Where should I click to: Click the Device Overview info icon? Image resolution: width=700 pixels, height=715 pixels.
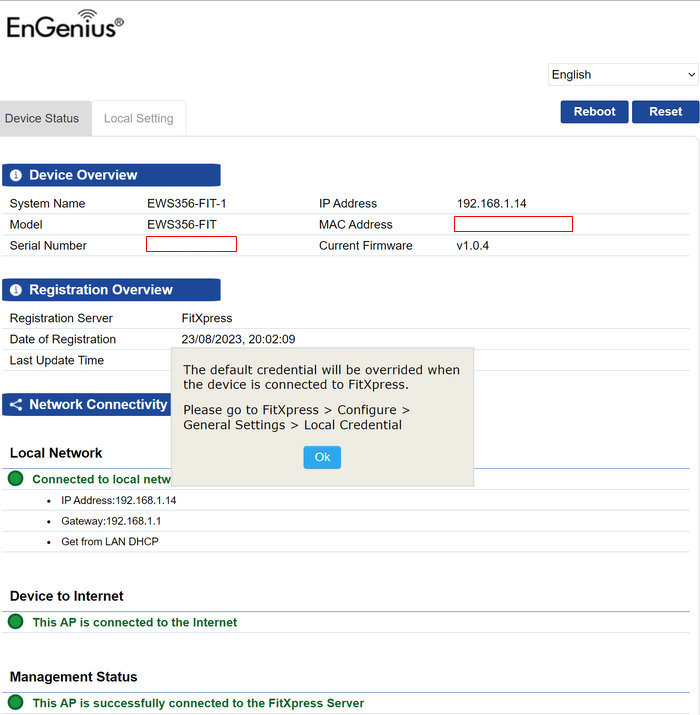tap(16, 176)
